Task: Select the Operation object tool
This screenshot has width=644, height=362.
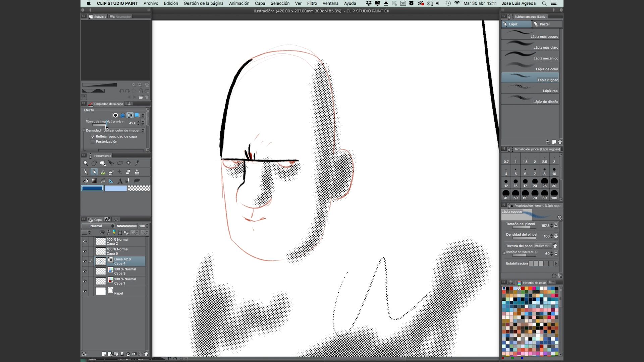Action: (x=103, y=163)
